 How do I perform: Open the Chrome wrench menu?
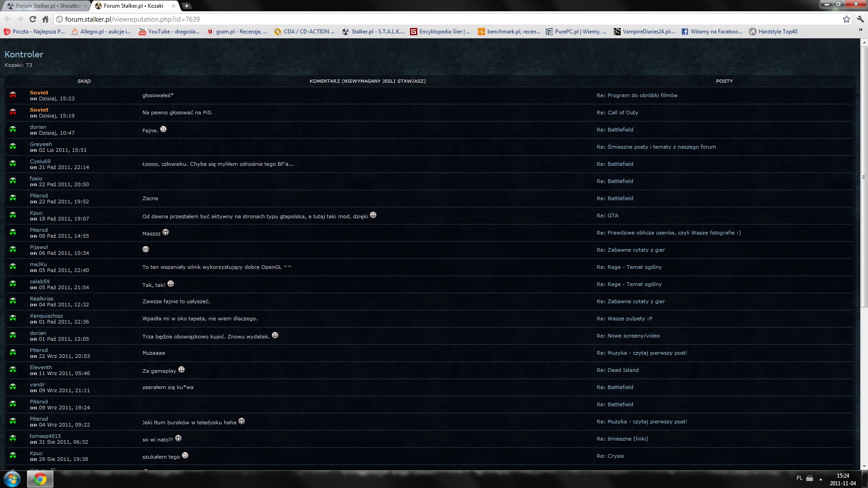click(x=860, y=19)
